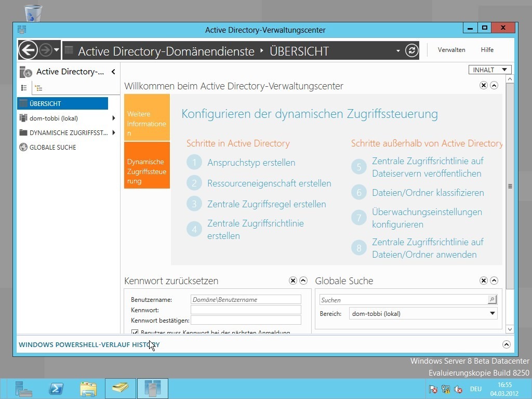Screen dimensions: 532x399
Task: Open Ressourceneigenschaft erstellen link
Action: coord(269,183)
